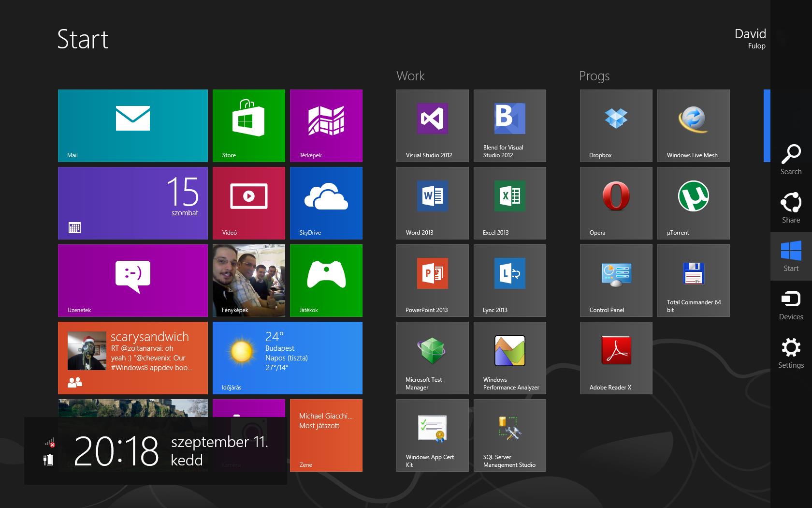Screen dimensions: 812x508
Task: Open the Időjárás weather tile for Budapest
Action: pyautogui.click(x=288, y=358)
